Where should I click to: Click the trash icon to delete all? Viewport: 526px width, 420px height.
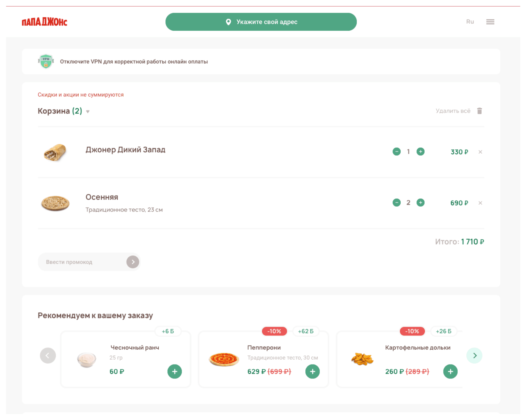coord(479,111)
